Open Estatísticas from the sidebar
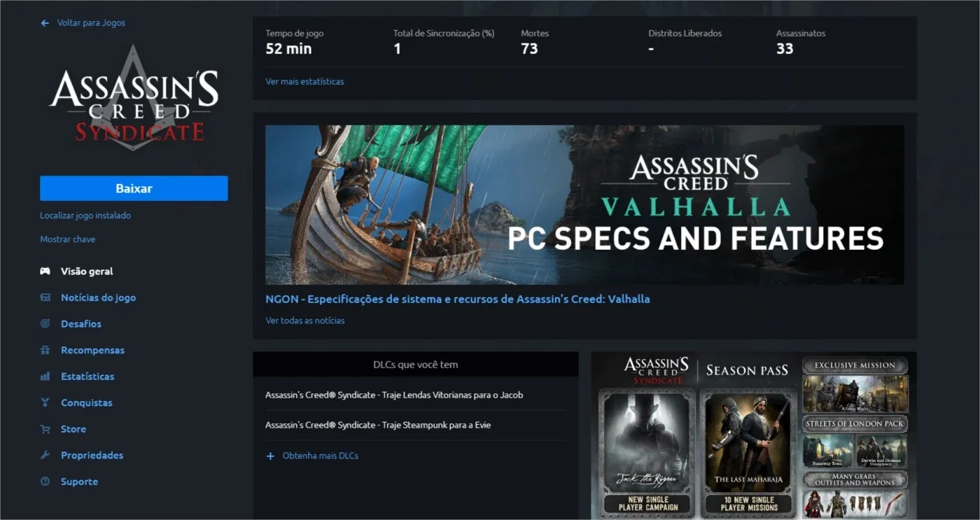 [x=87, y=377]
